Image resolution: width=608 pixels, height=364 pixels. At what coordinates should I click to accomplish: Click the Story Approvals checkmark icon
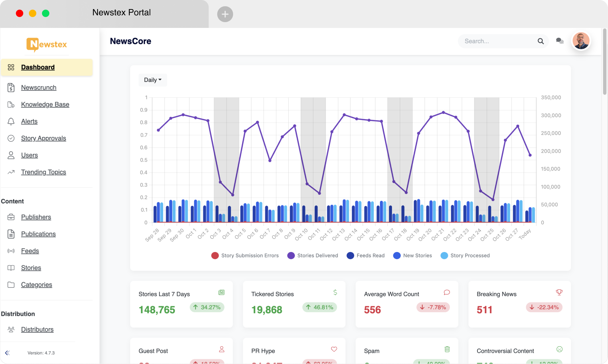click(11, 138)
